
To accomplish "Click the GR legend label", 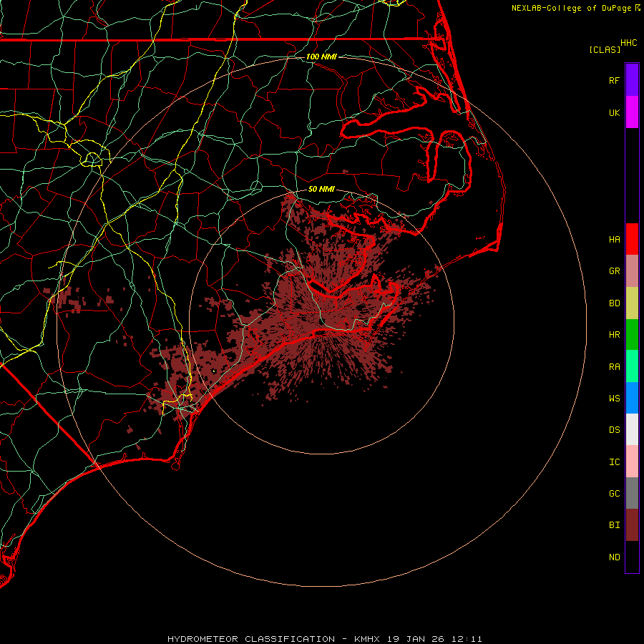I will click(615, 271).
